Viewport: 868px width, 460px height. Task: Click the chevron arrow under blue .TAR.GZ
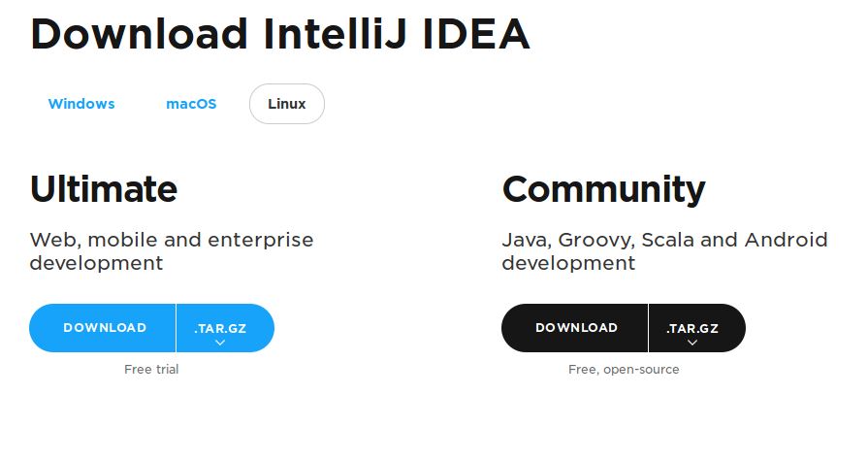220,342
